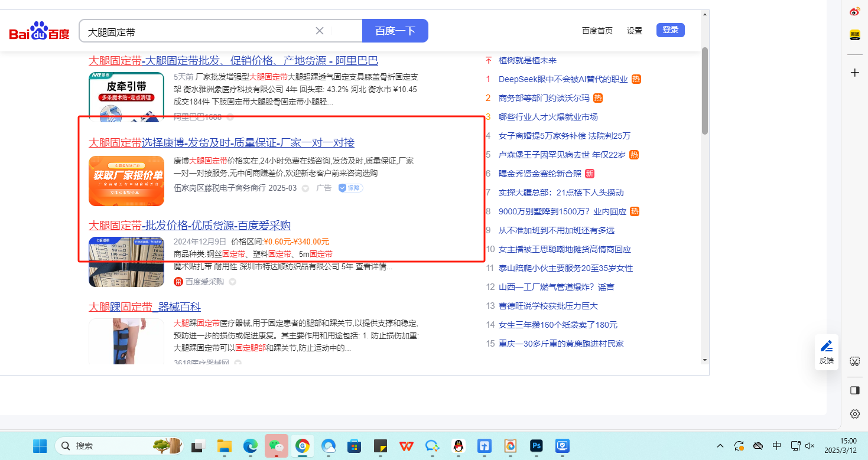This screenshot has width=868, height=460.
Task: Click the 百度一下 search button
Action: pyautogui.click(x=395, y=31)
